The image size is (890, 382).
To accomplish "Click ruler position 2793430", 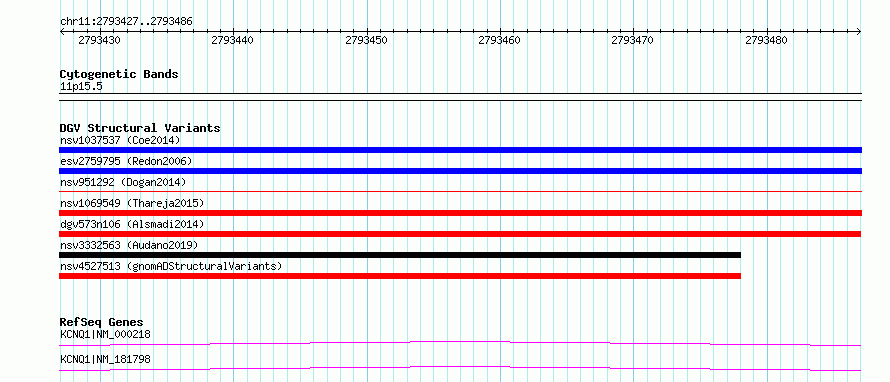I will pos(99,40).
